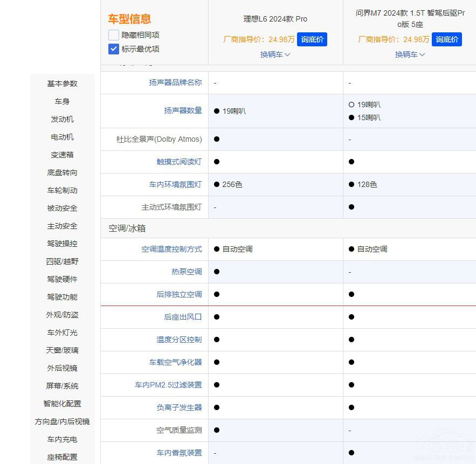
Task: Navigate to the 电动机 sidebar section
Action: pos(61,137)
